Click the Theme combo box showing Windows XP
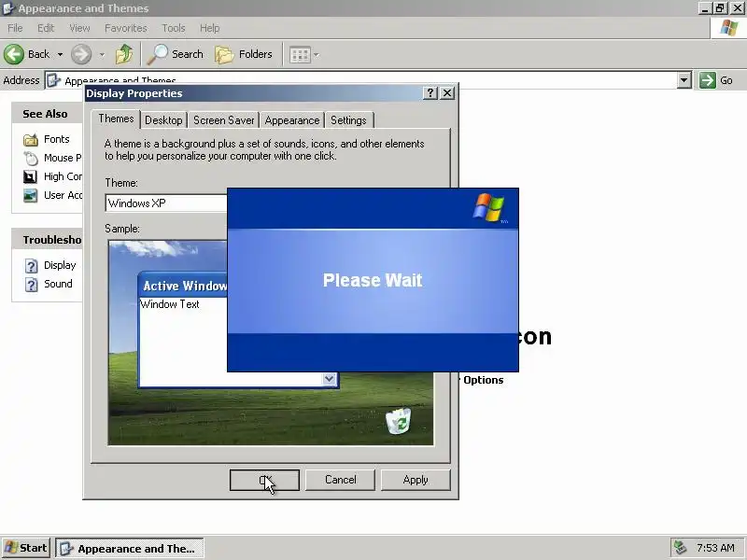 [166, 203]
